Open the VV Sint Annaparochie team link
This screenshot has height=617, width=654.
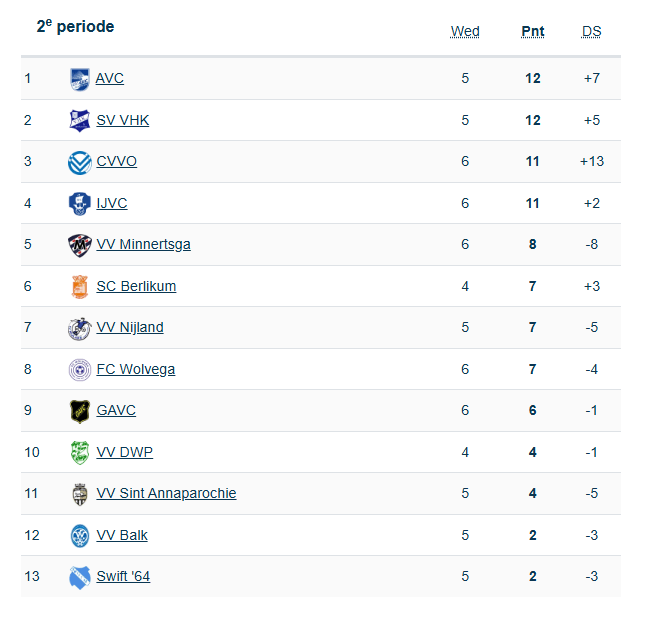click(166, 493)
